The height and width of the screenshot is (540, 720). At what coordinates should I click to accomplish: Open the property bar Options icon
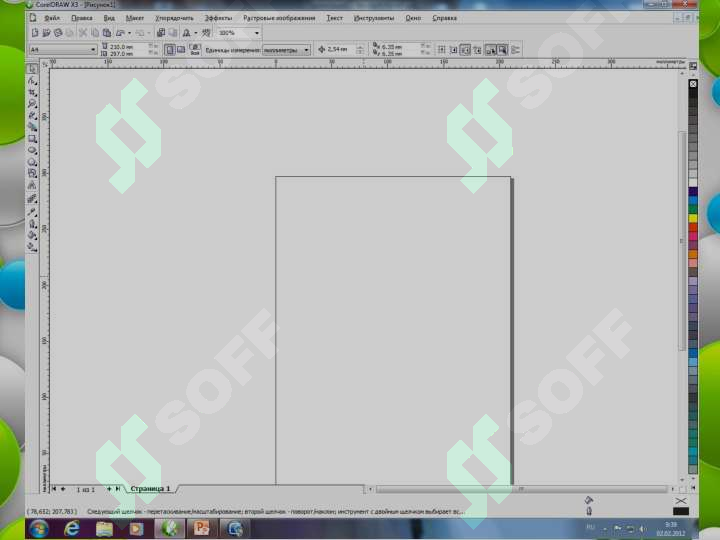pyautogui.click(x=516, y=50)
